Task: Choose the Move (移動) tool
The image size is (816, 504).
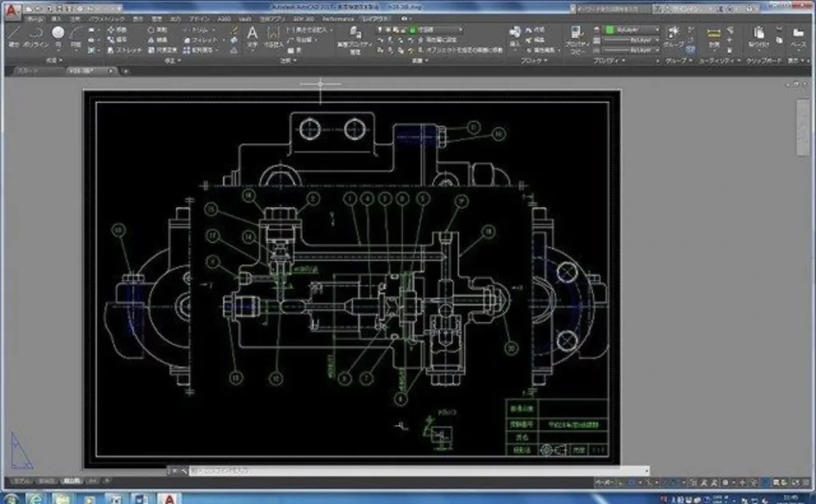Action: [x=117, y=29]
